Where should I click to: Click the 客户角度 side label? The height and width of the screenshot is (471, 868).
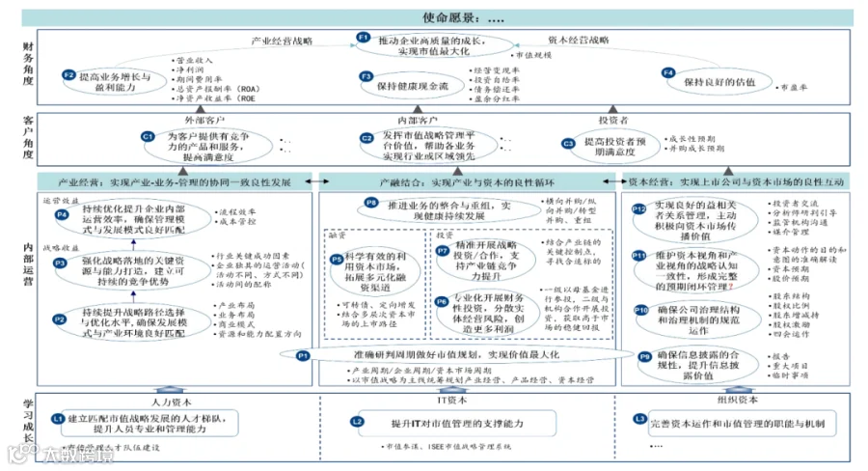(28, 138)
